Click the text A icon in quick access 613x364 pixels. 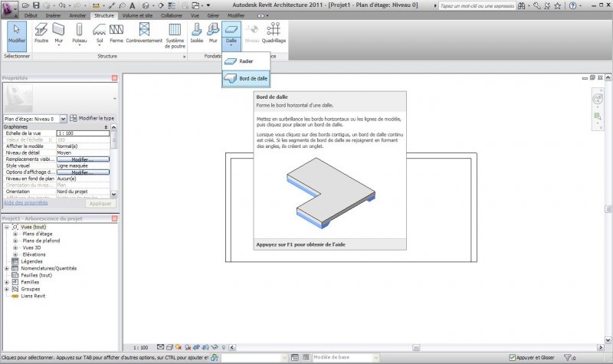point(132,5)
